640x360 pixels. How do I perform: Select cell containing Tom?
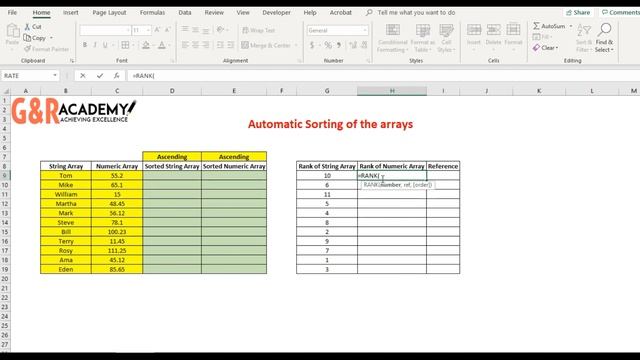(x=66, y=176)
